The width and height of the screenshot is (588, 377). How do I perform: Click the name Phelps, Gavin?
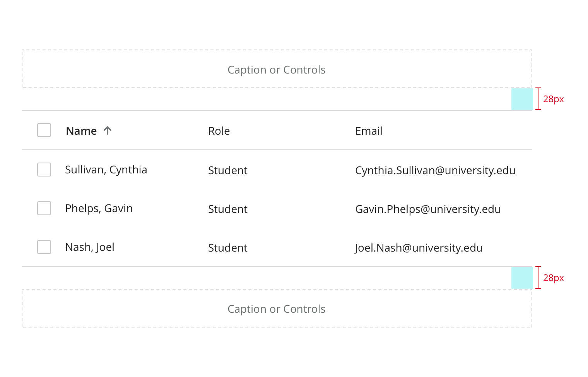pyautogui.click(x=99, y=208)
